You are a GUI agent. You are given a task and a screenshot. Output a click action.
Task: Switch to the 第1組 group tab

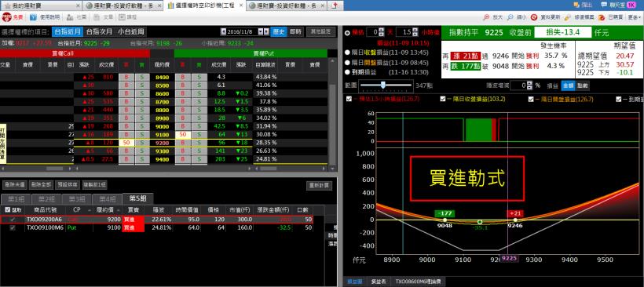[x=16, y=199]
